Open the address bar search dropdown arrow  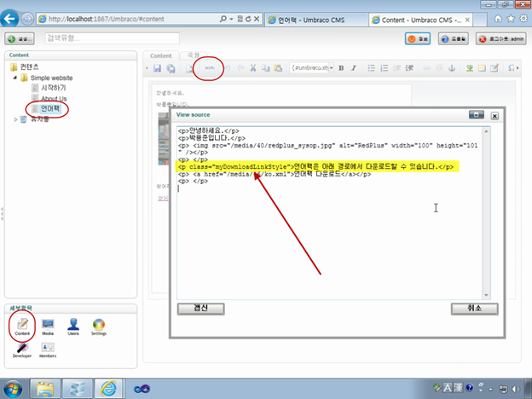[231, 19]
